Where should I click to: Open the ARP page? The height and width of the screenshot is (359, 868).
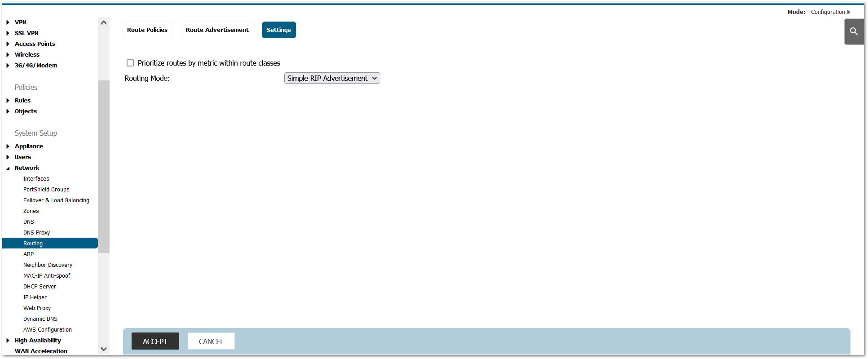pos(28,254)
